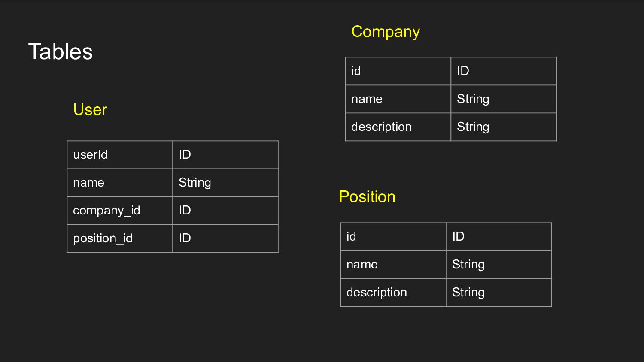This screenshot has height=362, width=644.
Task: Click the userId cell in User table
Action: [x=90, y=155]
